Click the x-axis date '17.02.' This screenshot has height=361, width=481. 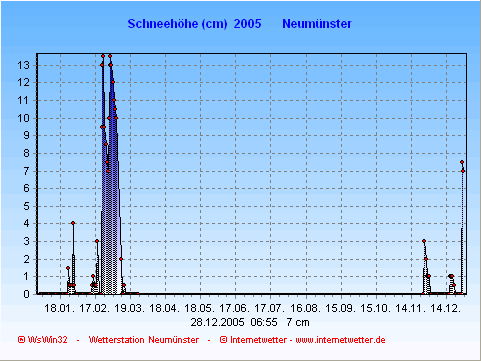click(x=95, y=308)
